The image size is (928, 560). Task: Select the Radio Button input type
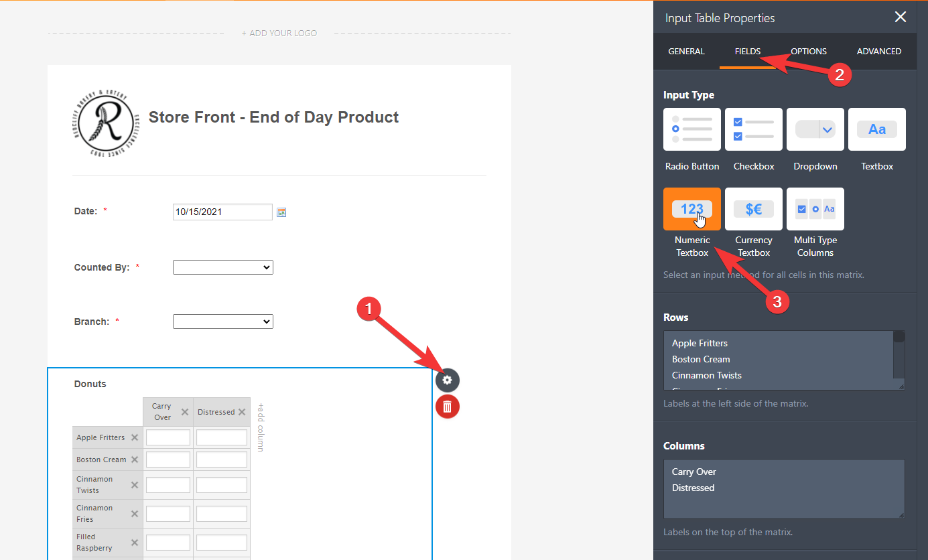(x=692, y=130)
